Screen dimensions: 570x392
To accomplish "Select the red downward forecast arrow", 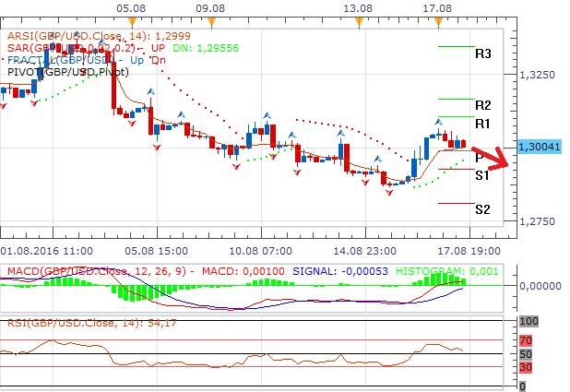I will pos(501,158).
